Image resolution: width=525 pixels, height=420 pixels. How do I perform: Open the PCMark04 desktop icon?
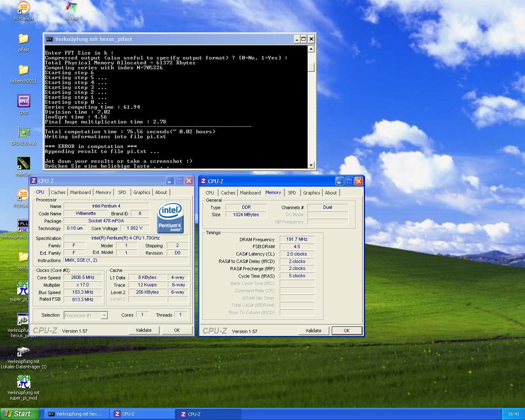pyautogui.click(x=23, y=8)
